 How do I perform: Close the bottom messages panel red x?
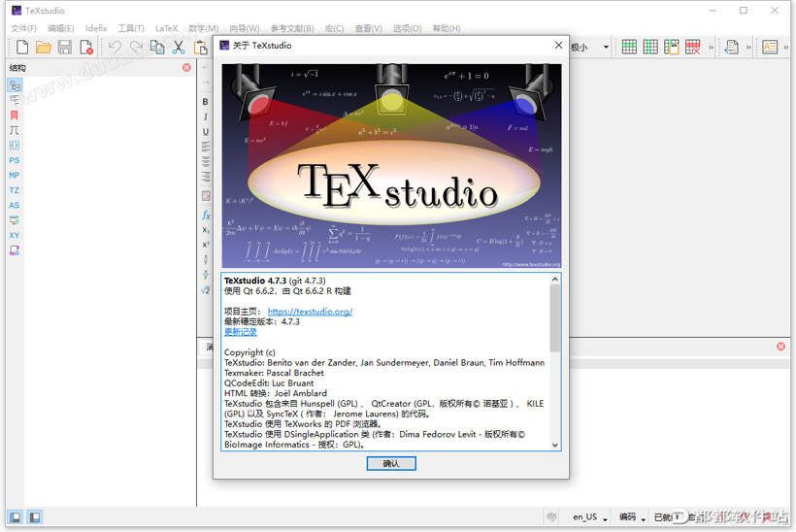click(780, 347)
